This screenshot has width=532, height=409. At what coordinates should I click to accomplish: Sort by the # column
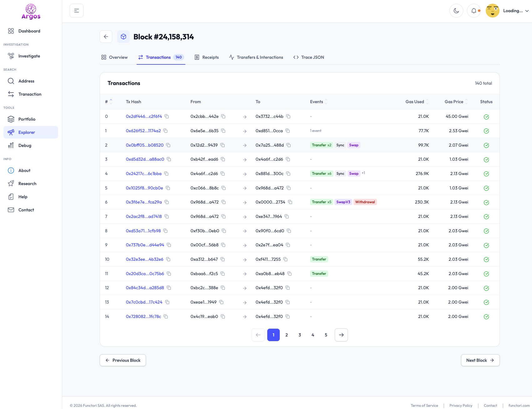click(108, 102)
